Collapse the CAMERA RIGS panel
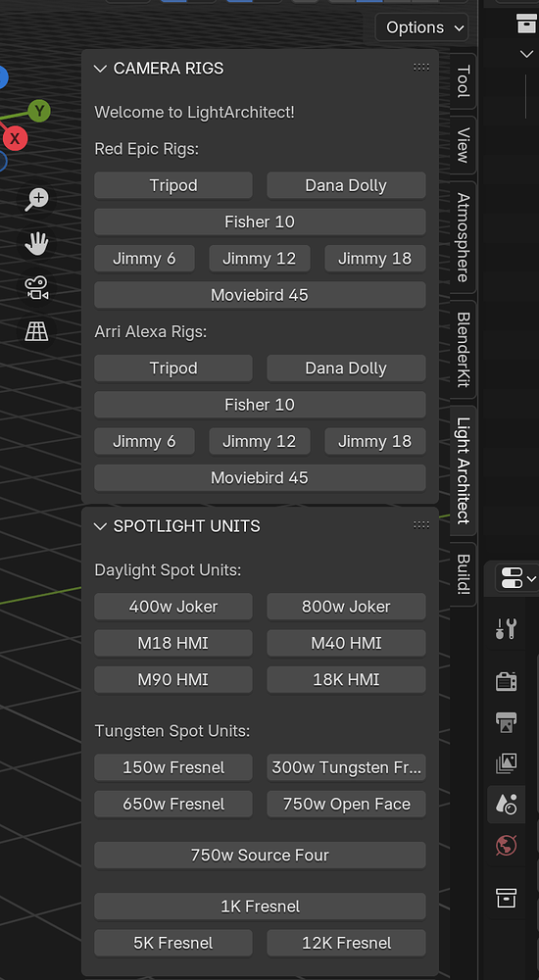 click(100, 69)
